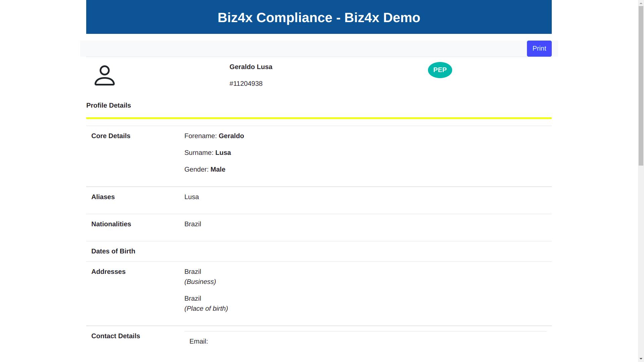Select the alias value Lusa

click(x=192, y=197)
